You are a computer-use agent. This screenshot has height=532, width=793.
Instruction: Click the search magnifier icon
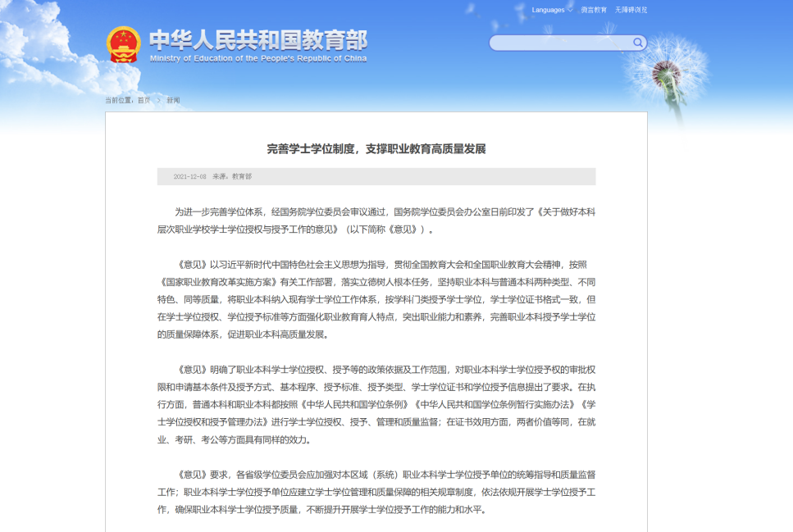(639, 42)
